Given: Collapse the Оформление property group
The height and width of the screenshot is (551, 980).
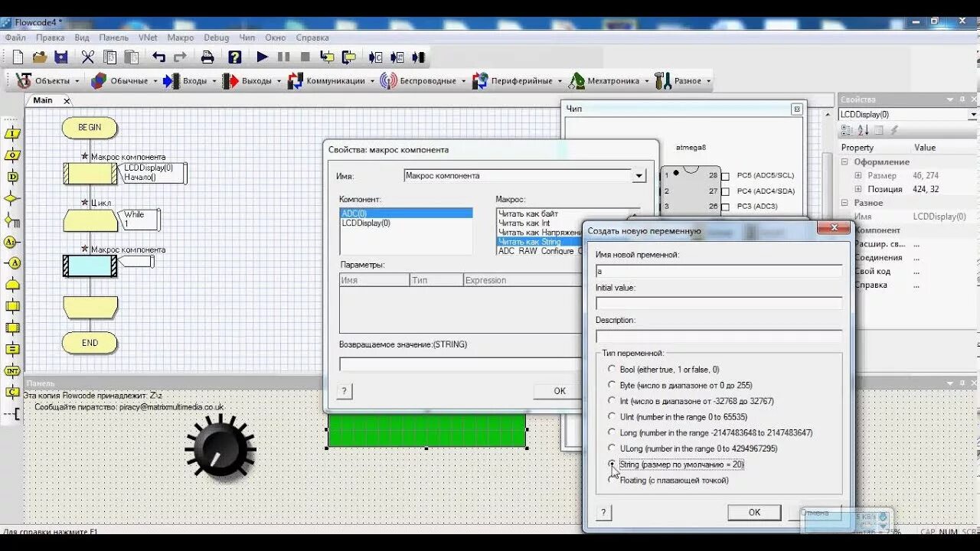Looking at the screenshot, I should (x=845, y=161).
